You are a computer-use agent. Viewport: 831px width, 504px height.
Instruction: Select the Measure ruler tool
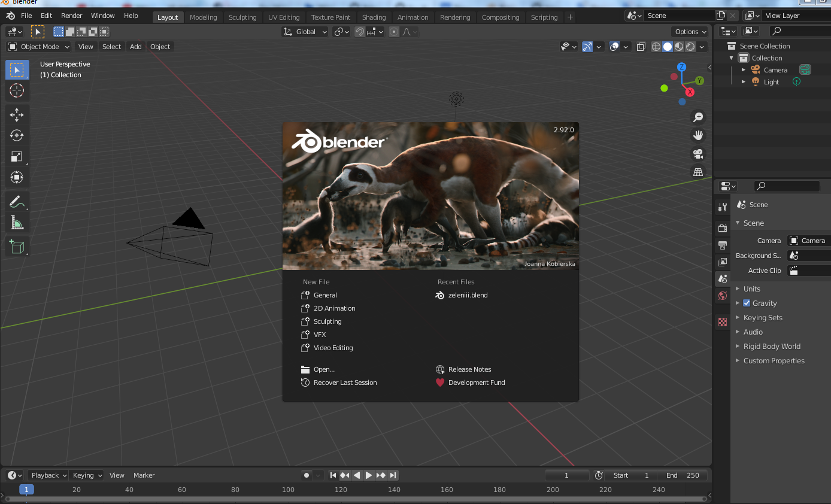(x=17, y=223)
